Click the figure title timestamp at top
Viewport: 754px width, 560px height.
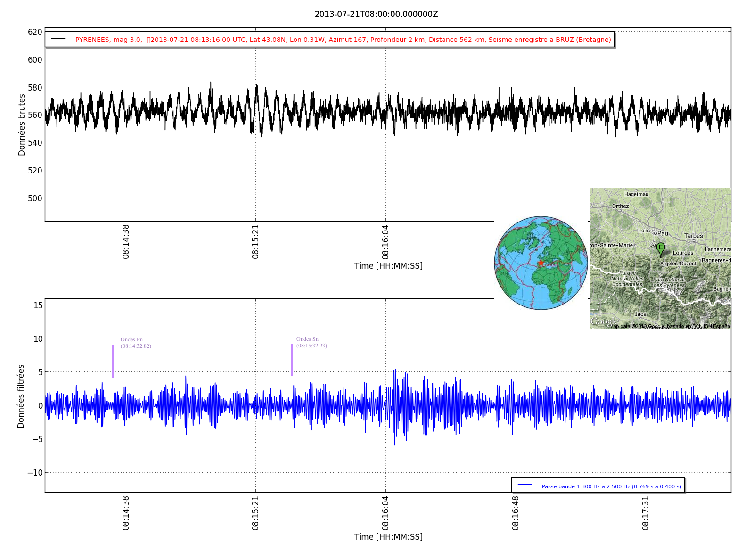click(x=376, y=14)
